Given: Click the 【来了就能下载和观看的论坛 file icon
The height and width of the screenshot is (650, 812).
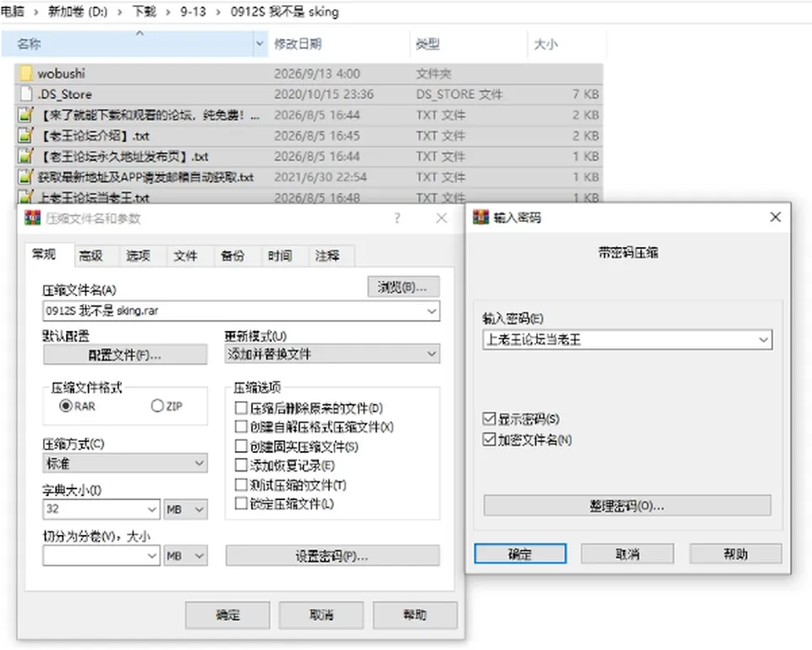Looking at the screenshot, I should pos(26,114).
